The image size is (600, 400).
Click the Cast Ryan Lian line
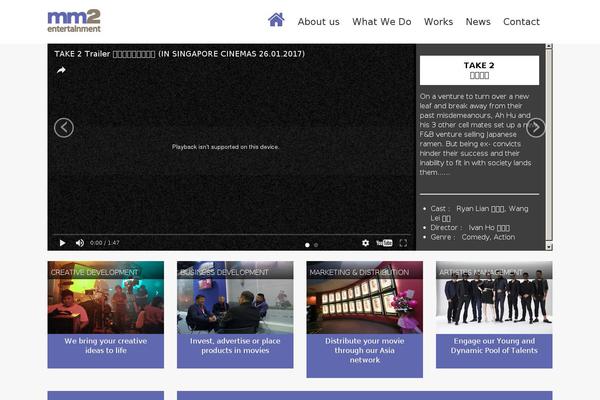(x=479, y=214)
